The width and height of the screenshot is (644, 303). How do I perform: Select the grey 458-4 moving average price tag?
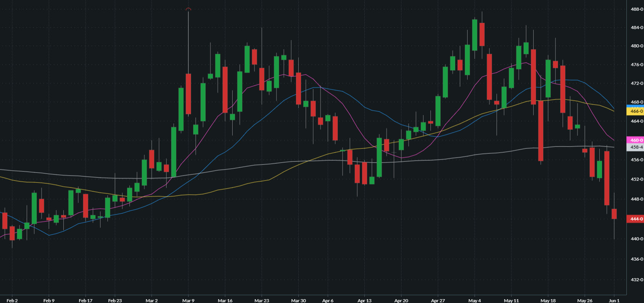pos(635,147)
